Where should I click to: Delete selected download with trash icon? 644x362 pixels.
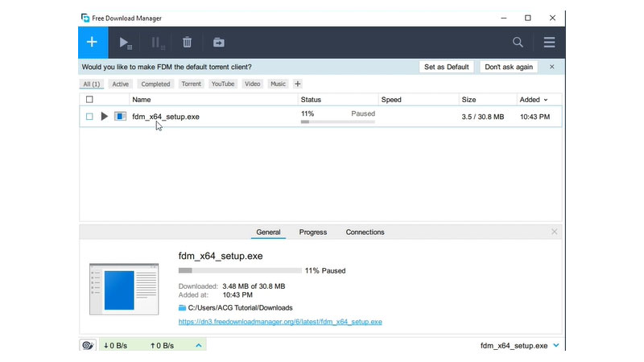pos(187,43)
